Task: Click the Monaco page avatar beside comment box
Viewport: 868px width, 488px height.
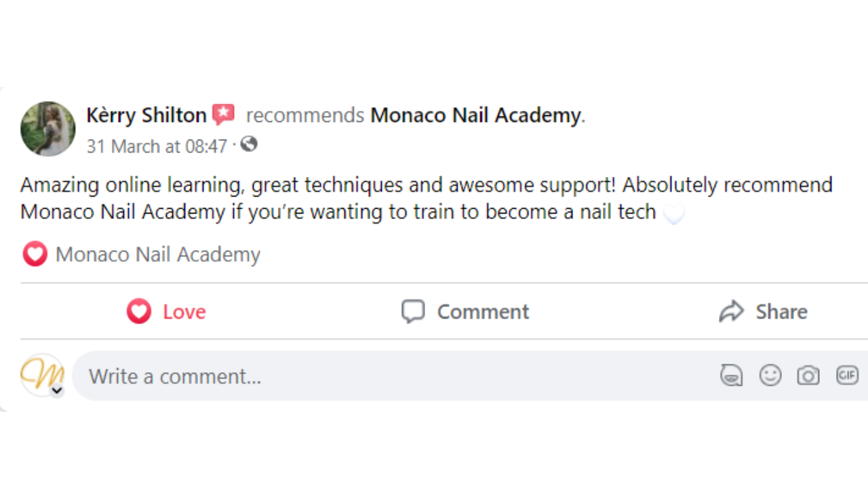Action: (x=41, y=373)
